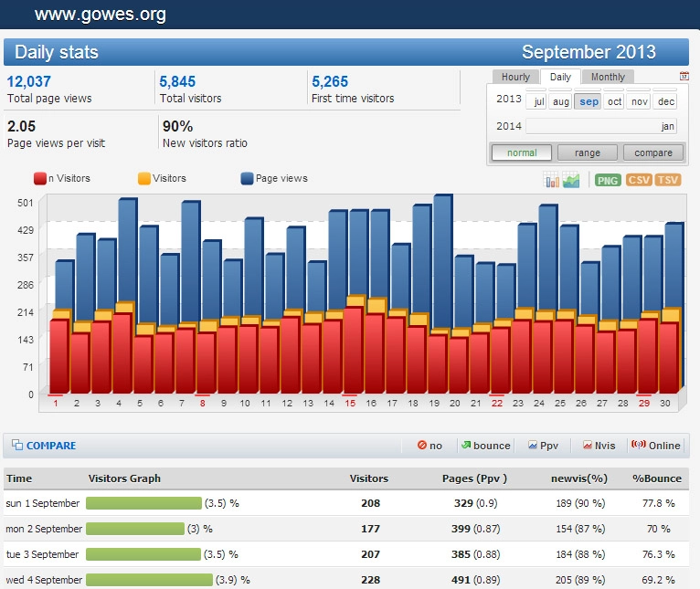Choose oct in the 2013 row

click(615, 101)
